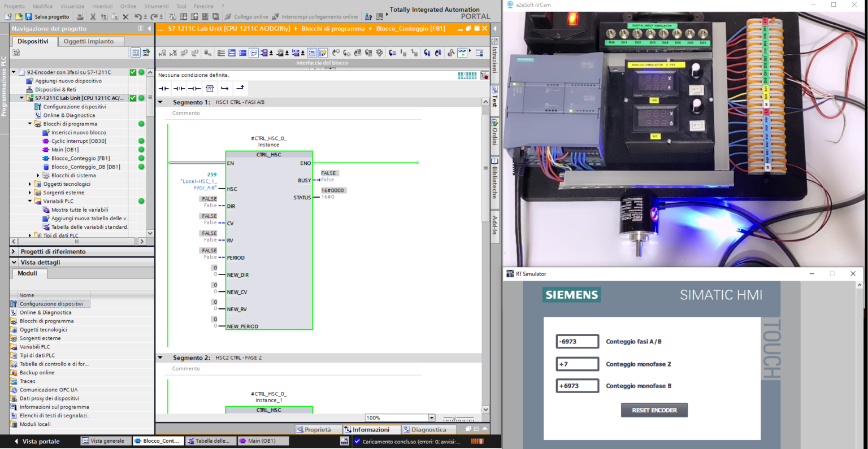
Task: Insert an empty box into the rung
Action: pyautogui.click(x=210, y=88)
